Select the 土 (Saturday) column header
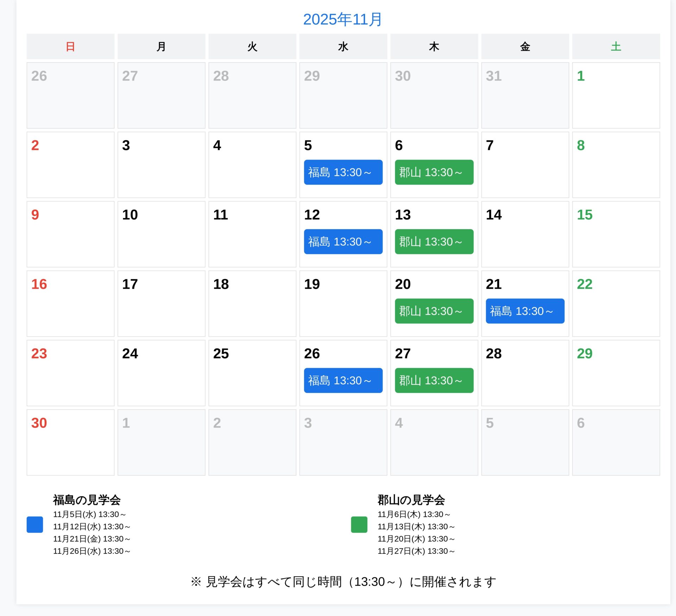This screenshot has width=676, height=616. (615, 46)
